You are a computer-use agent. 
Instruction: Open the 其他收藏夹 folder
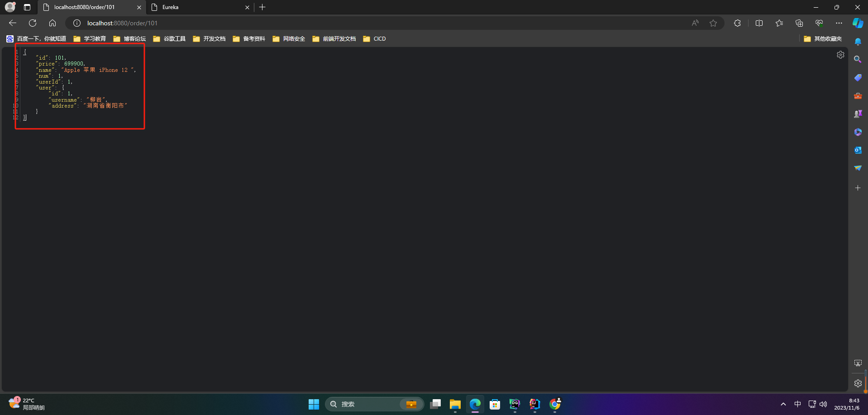click(823, 39)
